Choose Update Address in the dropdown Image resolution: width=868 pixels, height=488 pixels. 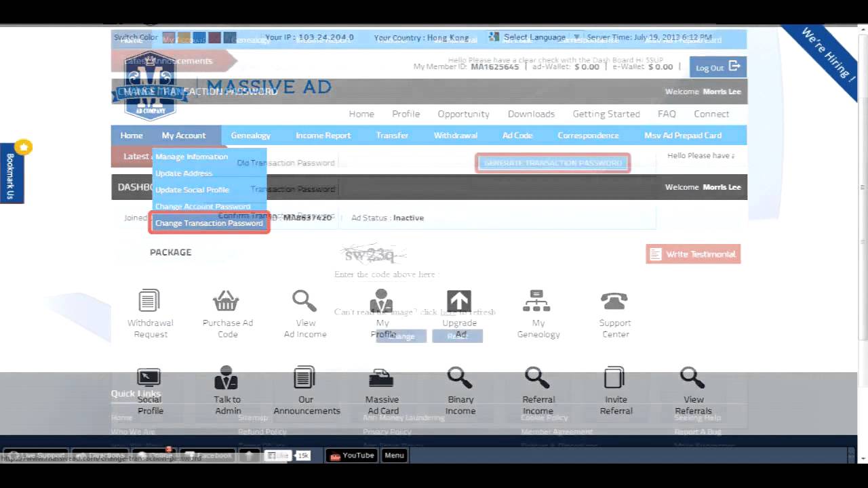pyautogui.click(x=184, y=174)
